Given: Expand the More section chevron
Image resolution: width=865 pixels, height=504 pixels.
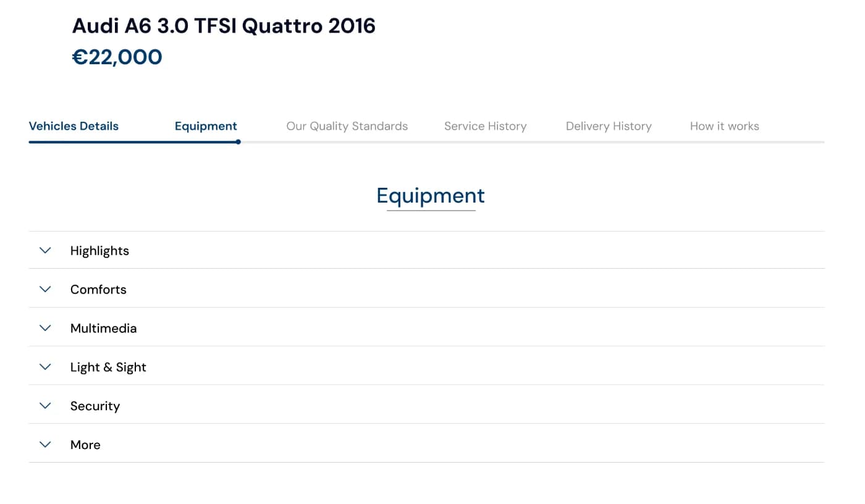Looking at the screenshot, I should pyautogui.click(x=45, y=445).
